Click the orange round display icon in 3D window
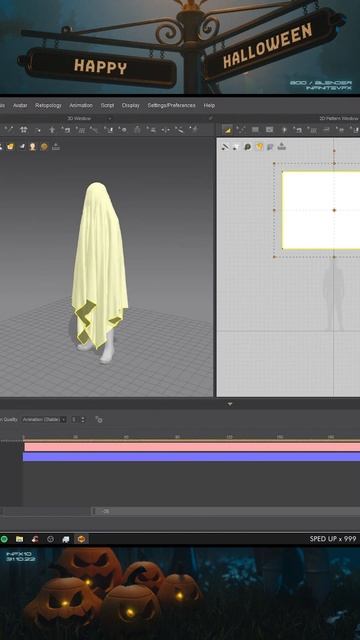 click(44, 147)
